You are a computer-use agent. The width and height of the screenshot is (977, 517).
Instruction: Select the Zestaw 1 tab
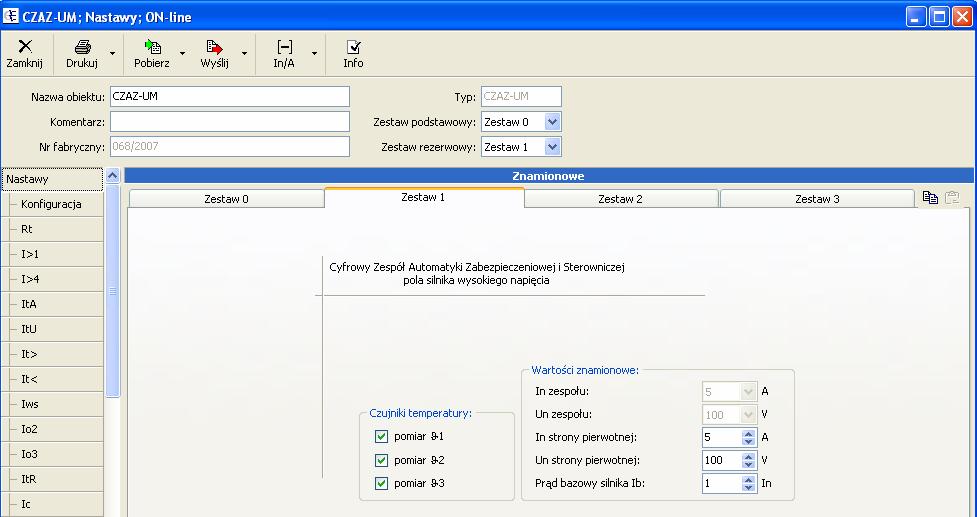pos(424,197)
